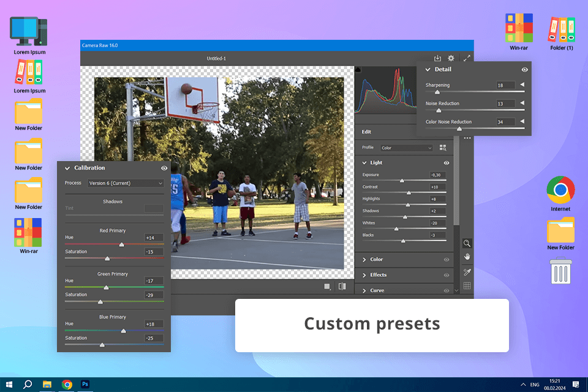Screen dimensions: 588x392
Task: Select the Hand pan tool
Action: click(467, 257)
